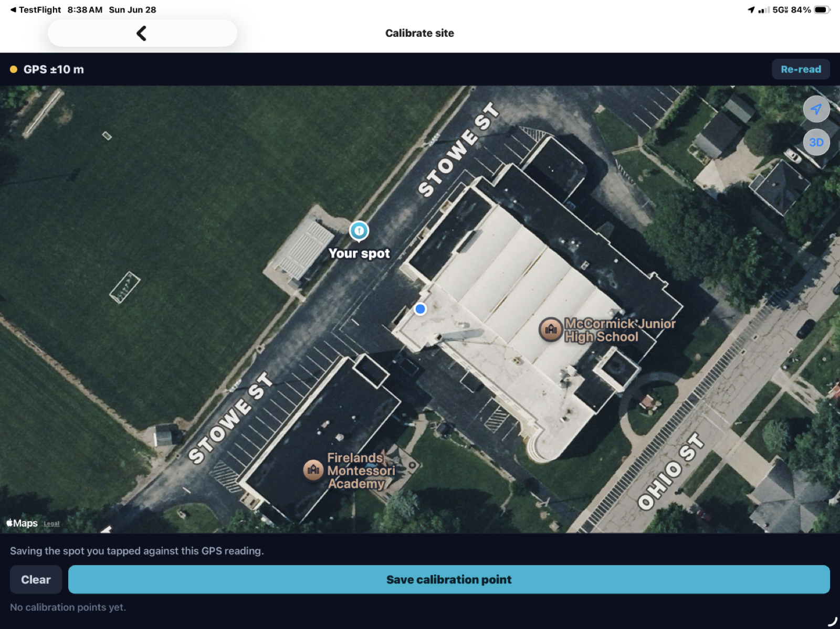Tap 'Firelands Montessori Academy' label

pos(361,471)
